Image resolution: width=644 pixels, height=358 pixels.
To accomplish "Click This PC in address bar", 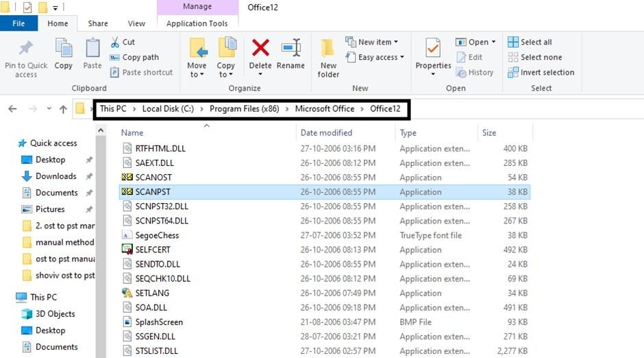I will click(113, 108).
